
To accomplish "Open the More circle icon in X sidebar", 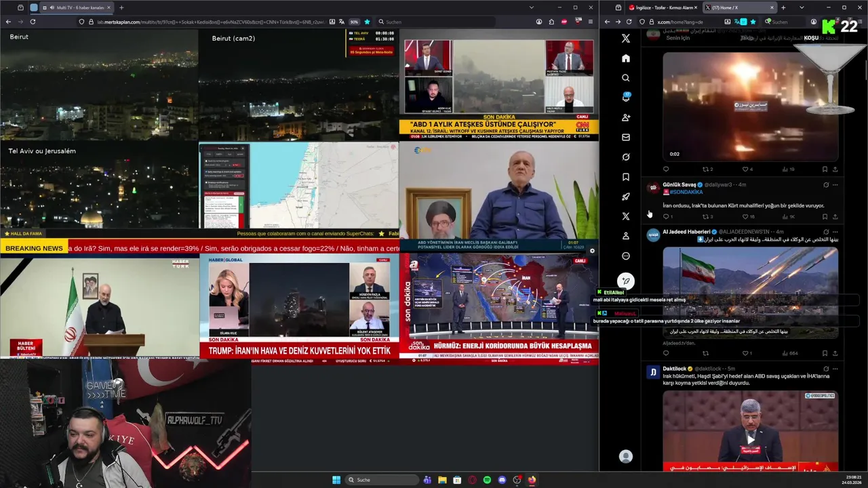I will click(626, 256).
